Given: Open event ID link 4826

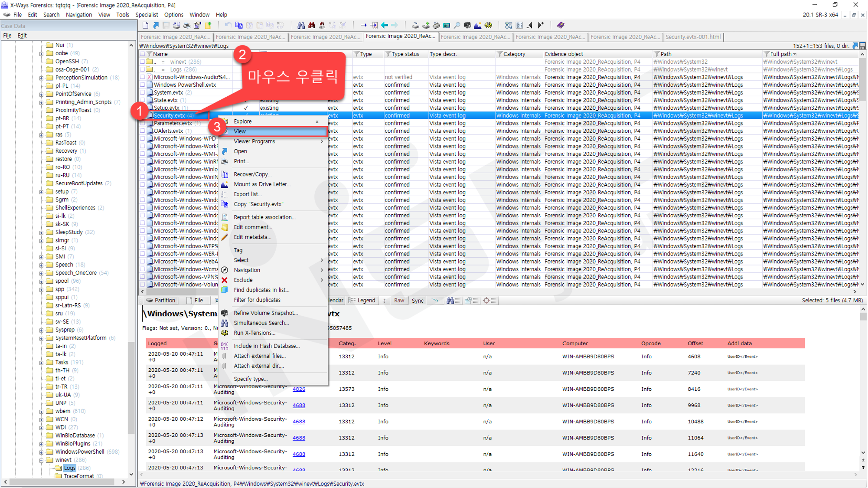Looking at the screenshot, I should pyautogui.click(x=299, y=389).
